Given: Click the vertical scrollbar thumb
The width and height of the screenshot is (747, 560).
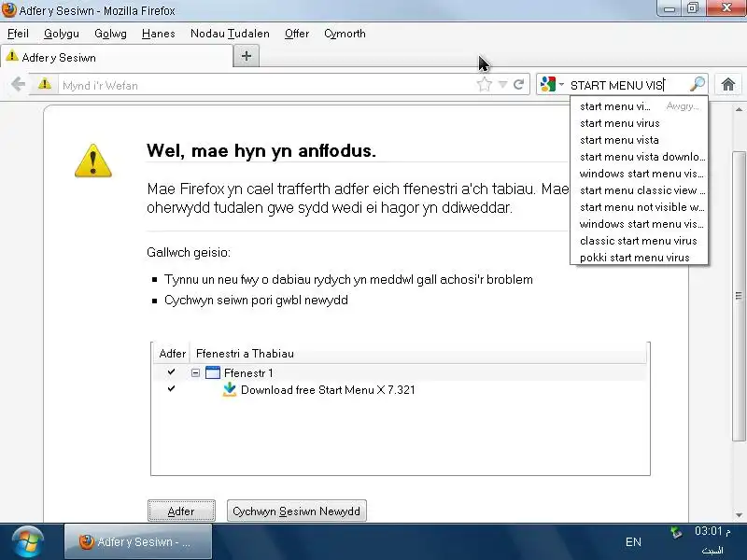Looking at the screenshot, I should pyautogui.click(x=739, y=295).
